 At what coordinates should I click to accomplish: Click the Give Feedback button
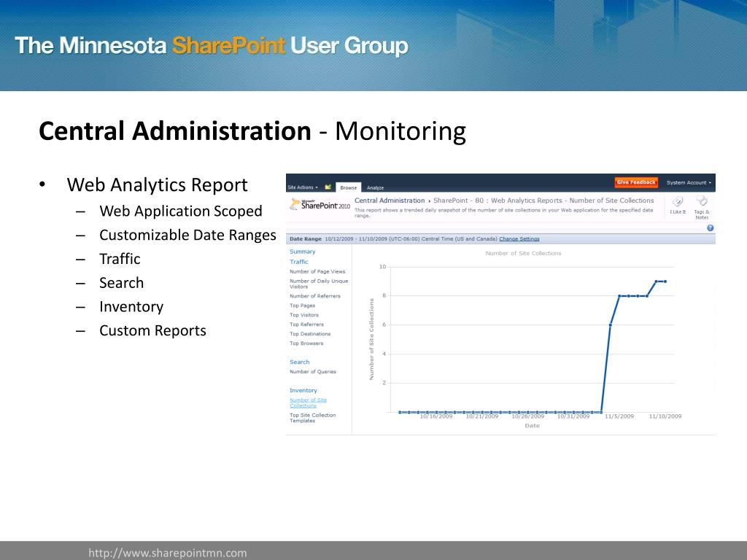(636, 182)
